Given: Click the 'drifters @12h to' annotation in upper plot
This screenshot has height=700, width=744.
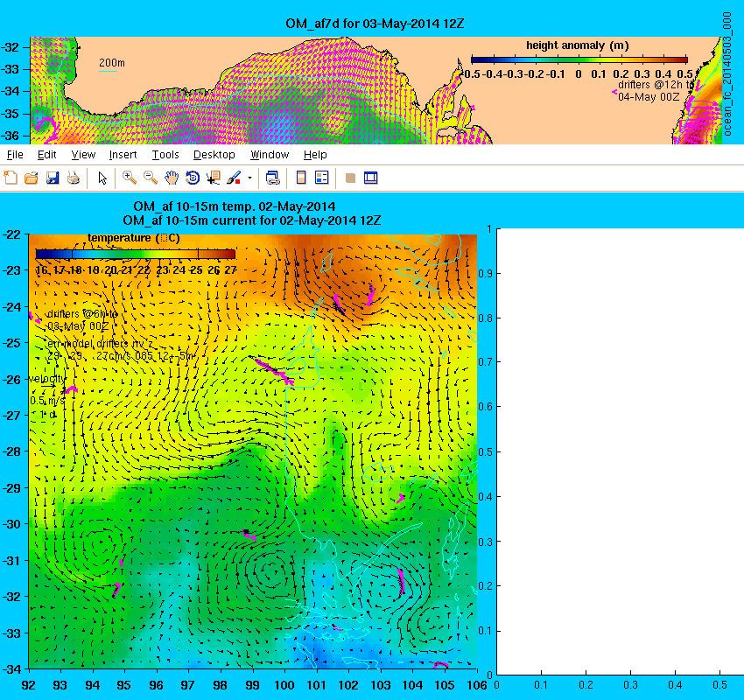Looking at the screenshot, I should pyautogui.click(x=656, y=85).
